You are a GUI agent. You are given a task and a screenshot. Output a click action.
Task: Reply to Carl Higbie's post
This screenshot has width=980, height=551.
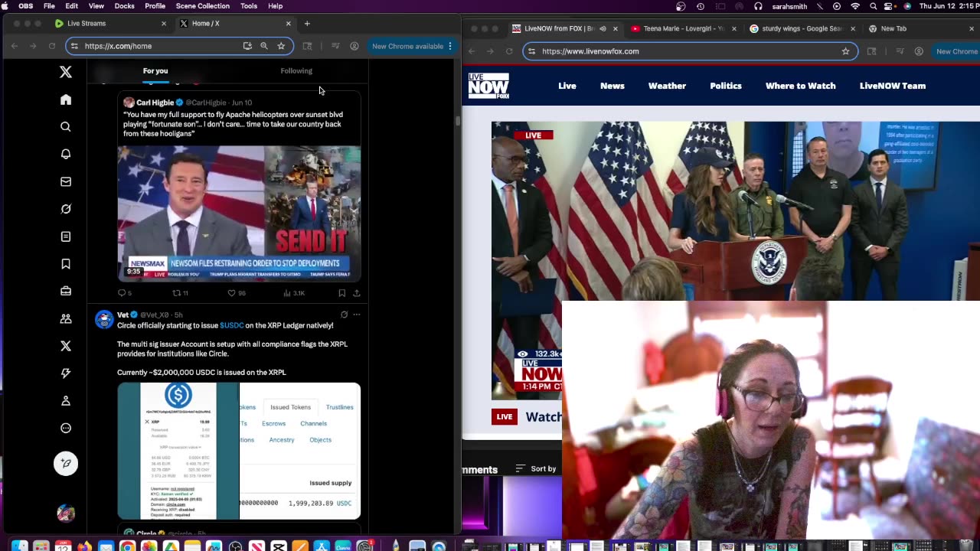click(122, 293)
